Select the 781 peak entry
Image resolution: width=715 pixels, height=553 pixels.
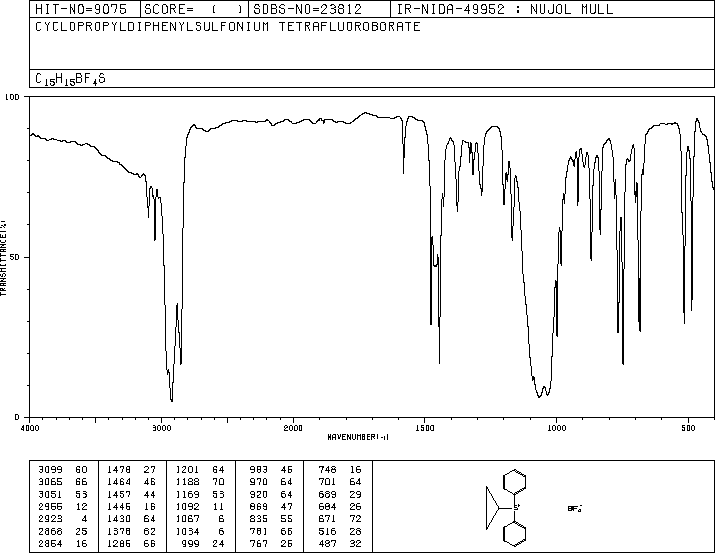point(271,532)
